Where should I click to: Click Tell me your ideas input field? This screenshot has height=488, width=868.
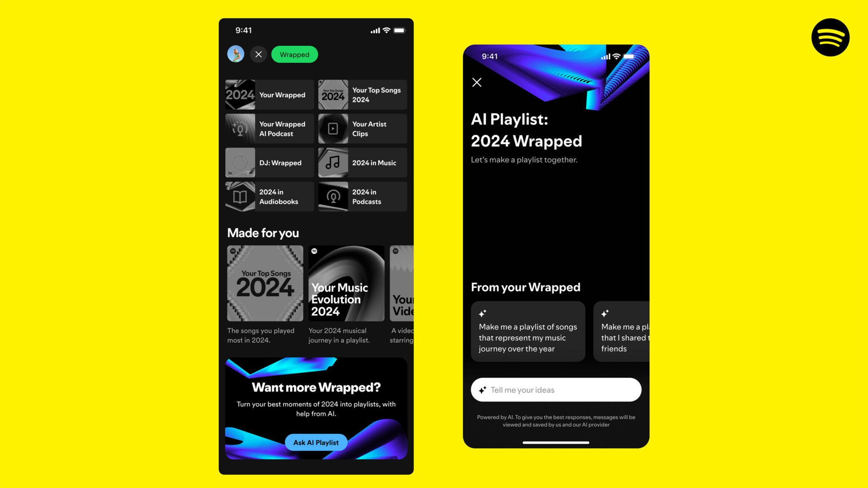coord(557,389)
